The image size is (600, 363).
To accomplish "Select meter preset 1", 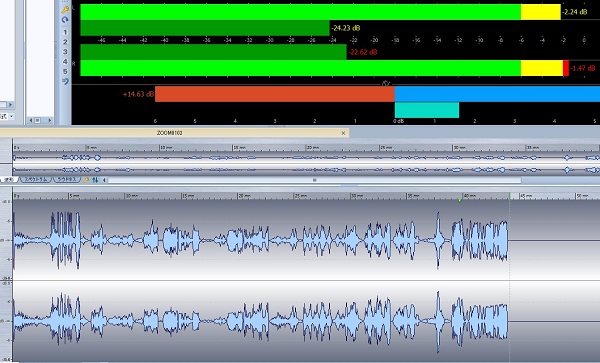I will point(65,32).
